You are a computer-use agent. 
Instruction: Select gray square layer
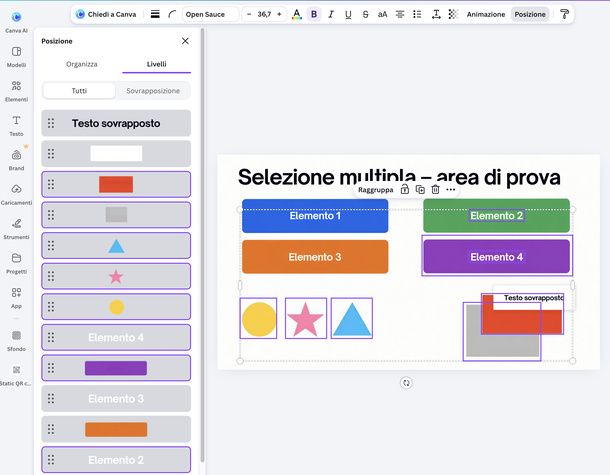(116, 215)
